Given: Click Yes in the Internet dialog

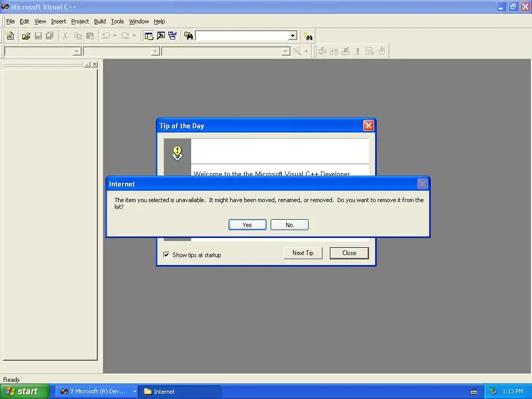Looking at the screenshot, I should (247, 224).
